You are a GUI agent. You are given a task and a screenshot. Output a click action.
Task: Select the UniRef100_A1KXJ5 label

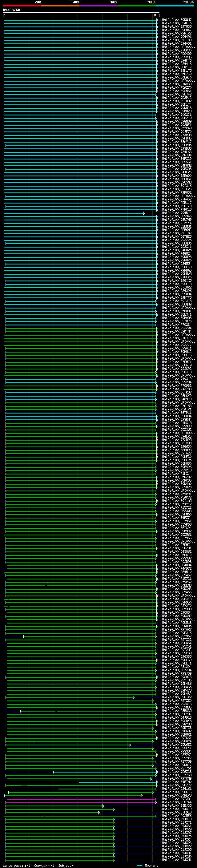(x=177, y=423)
